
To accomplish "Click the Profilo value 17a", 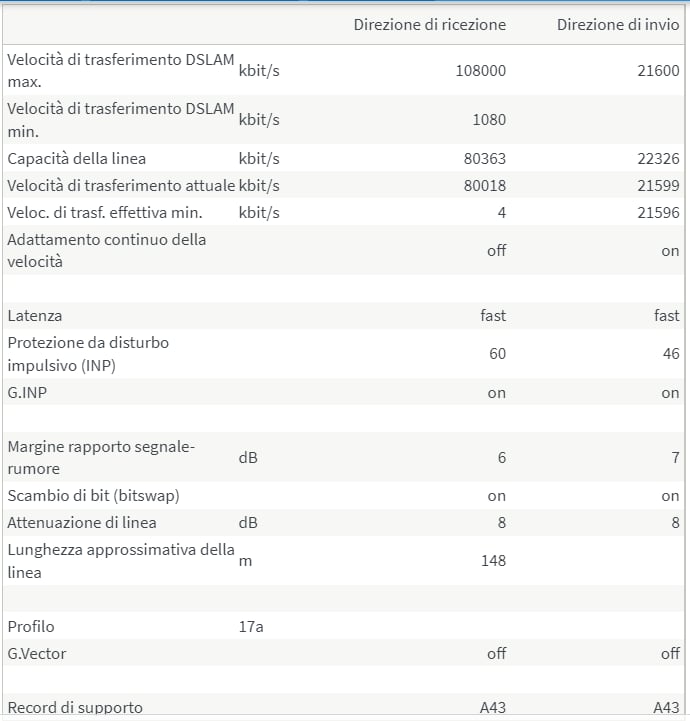I will 251,627.
